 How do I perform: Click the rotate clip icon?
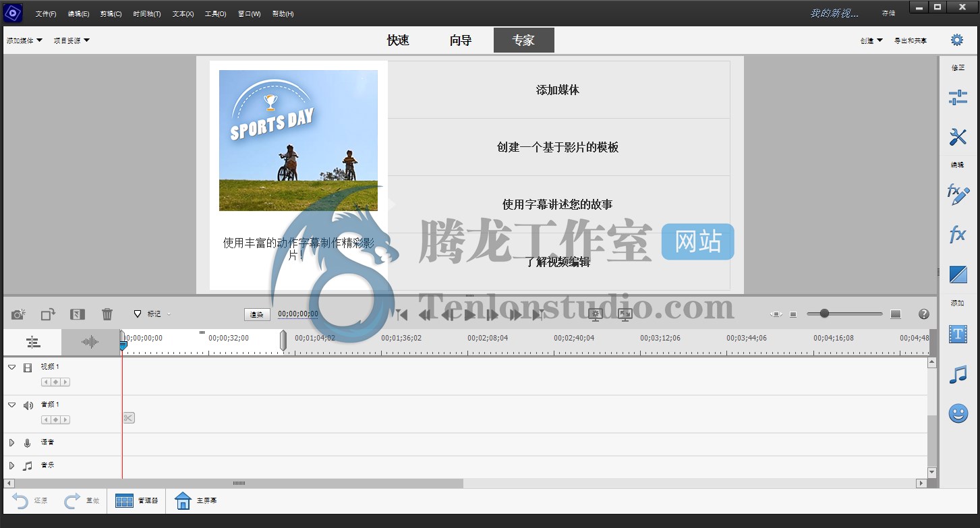[48, 314]
